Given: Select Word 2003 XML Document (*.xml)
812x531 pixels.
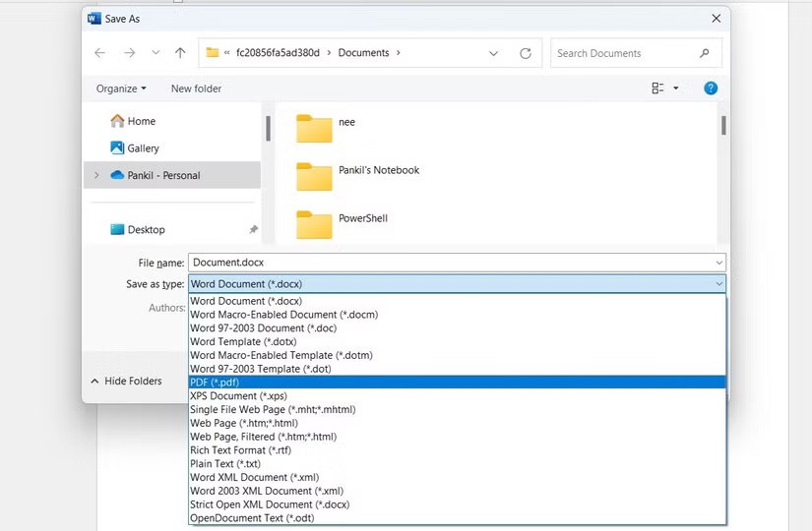Looking at the screenshot, I should click(458, 491).
